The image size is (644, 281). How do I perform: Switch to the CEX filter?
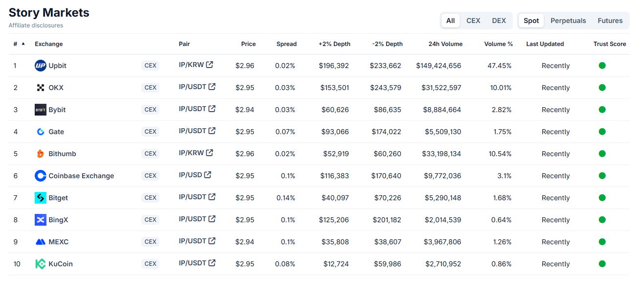coord(473,21)
